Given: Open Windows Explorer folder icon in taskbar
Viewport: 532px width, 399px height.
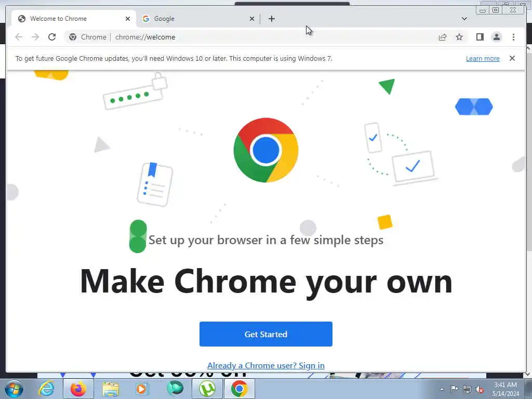Looking at the screenshot, I should [x=111, y=389].
